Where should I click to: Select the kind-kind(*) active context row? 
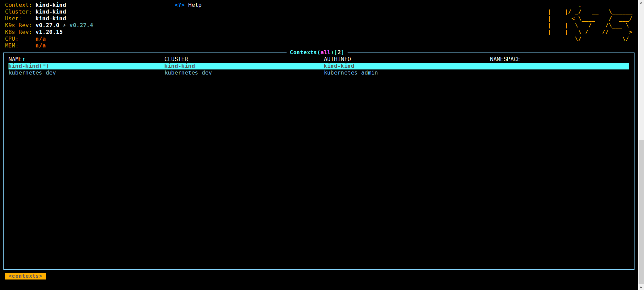click(29, 66)
